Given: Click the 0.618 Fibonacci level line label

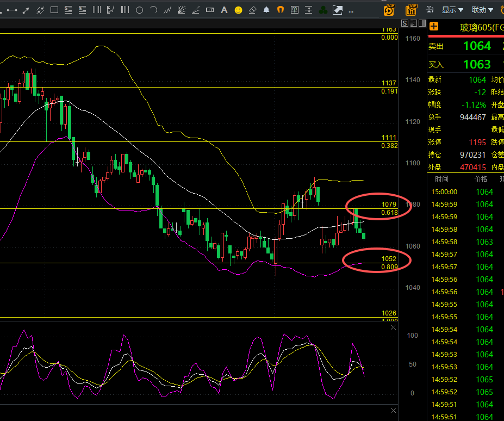Looking at the screenshot, I should click(389, 212).
